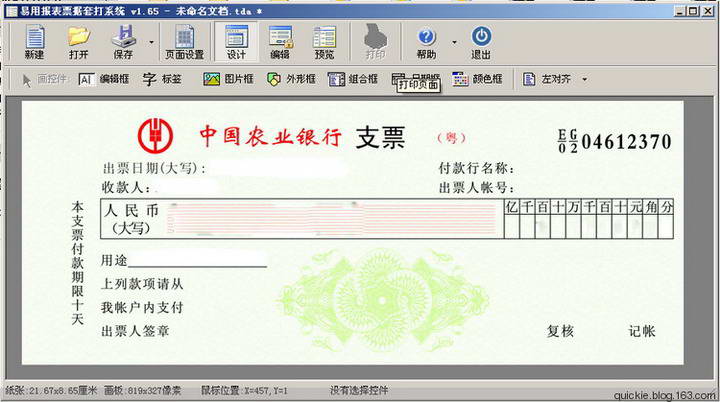Click the 亿 column header cell

tap(512, 207)
